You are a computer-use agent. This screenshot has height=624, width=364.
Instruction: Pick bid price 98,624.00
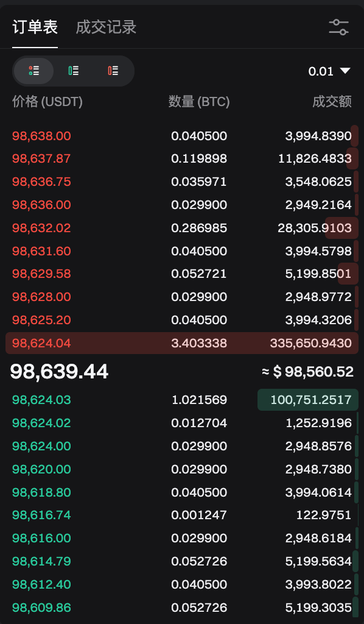[x=41, y=445]
